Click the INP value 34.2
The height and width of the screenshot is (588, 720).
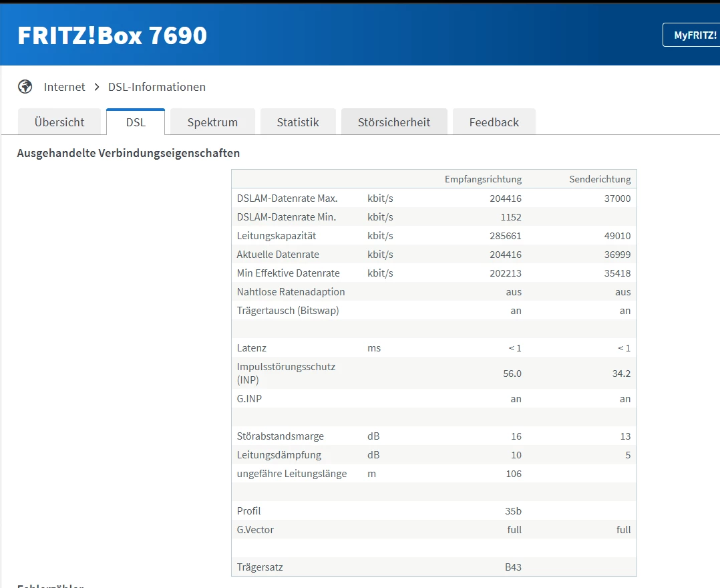tap(621, 374)
